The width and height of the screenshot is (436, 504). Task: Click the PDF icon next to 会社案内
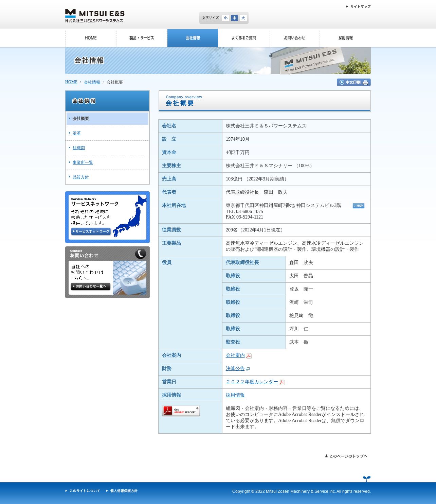(249, 355)
